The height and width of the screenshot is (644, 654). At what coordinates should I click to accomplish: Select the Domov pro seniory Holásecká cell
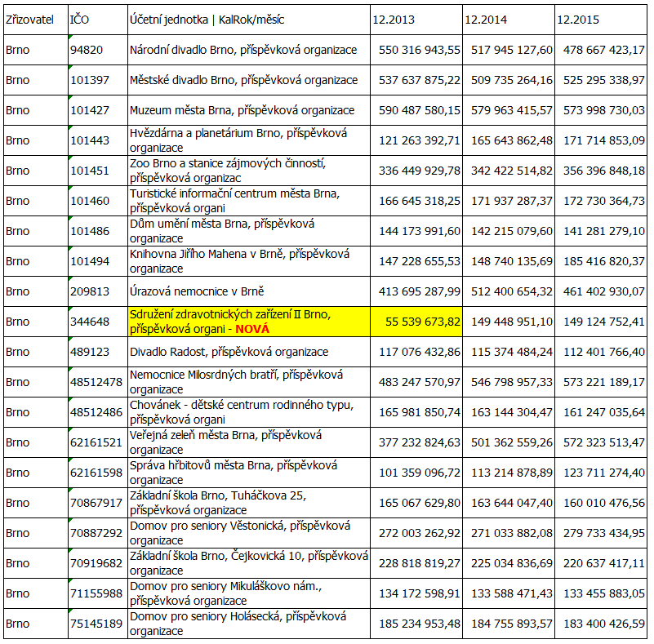click(x=249, y=624)
